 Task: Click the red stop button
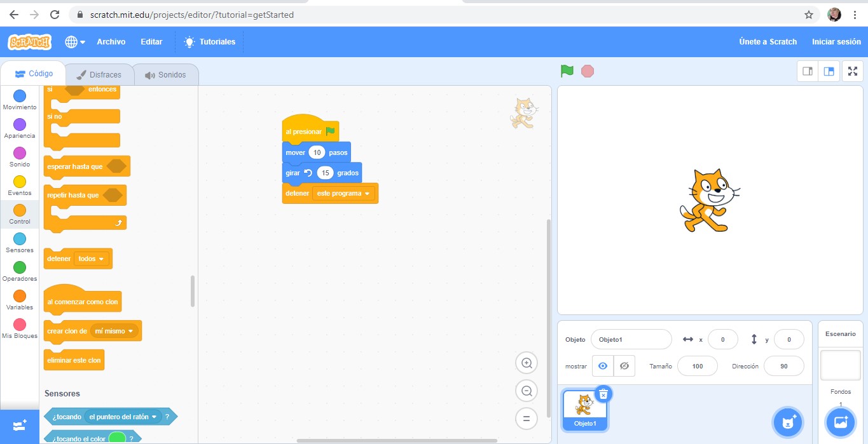click(x=588, y=71)
